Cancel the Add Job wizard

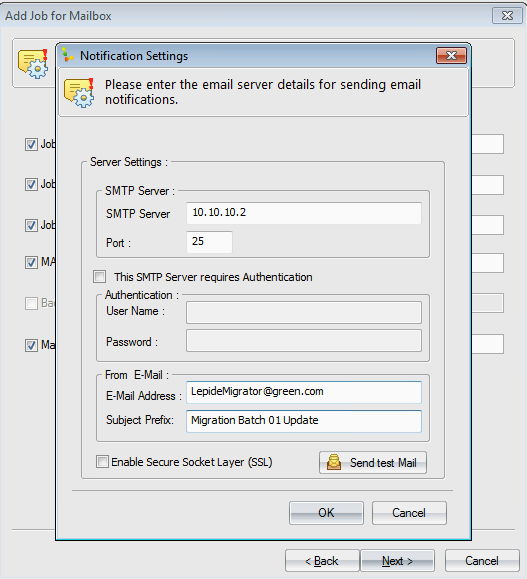pos(482,561)
